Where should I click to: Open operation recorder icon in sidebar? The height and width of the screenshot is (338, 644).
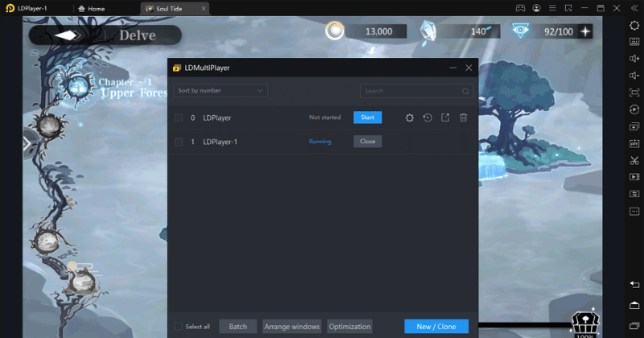point(634,109)
